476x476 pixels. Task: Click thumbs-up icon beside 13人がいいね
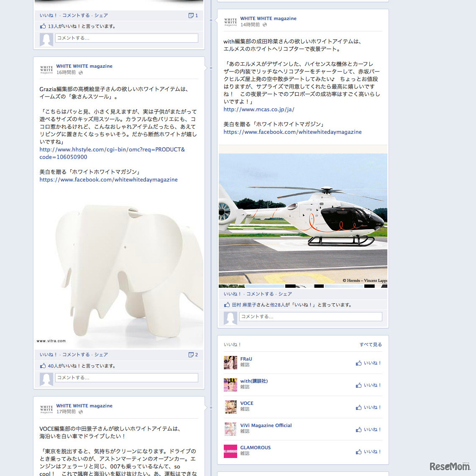43,26
